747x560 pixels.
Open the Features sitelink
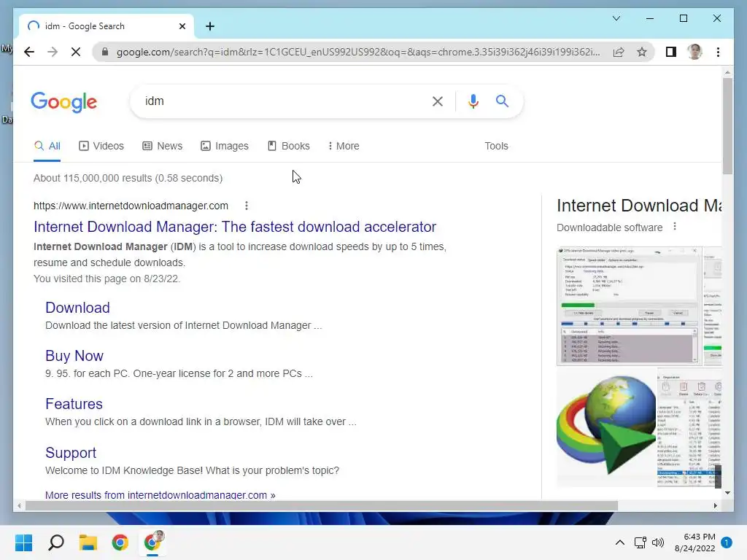[74, 404]
